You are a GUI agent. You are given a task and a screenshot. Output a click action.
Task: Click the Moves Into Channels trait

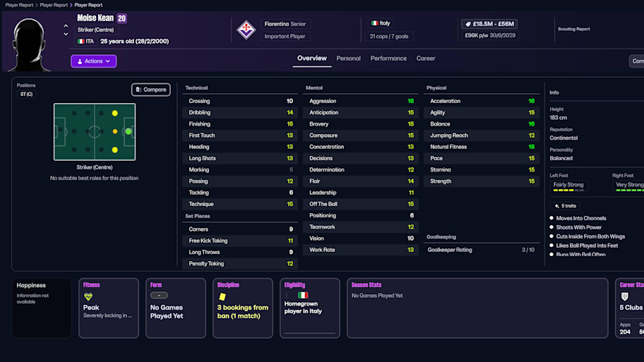tap(580, 218)
